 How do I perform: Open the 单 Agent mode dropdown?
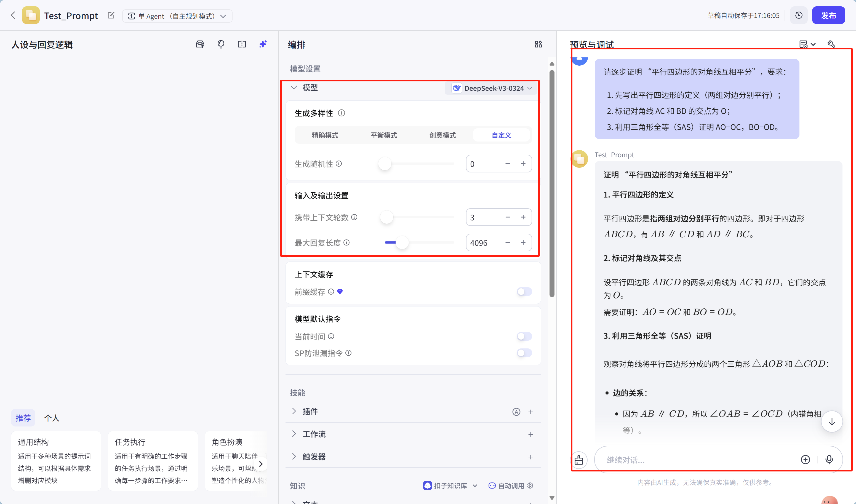point(177,16)
